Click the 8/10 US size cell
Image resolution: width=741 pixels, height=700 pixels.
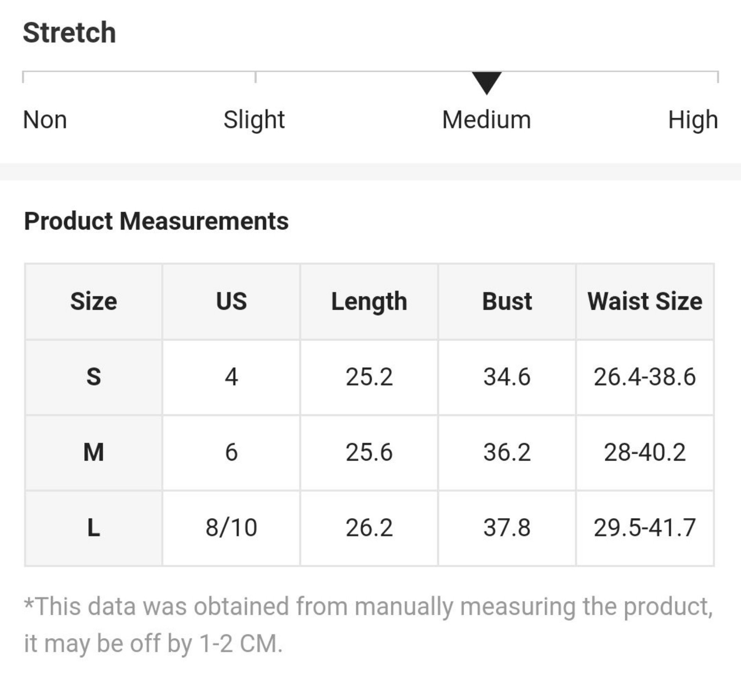231,528
